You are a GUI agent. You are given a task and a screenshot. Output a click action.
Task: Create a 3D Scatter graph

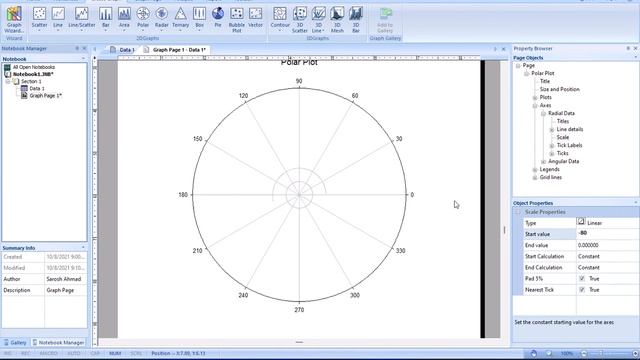(x=300, y=20)
